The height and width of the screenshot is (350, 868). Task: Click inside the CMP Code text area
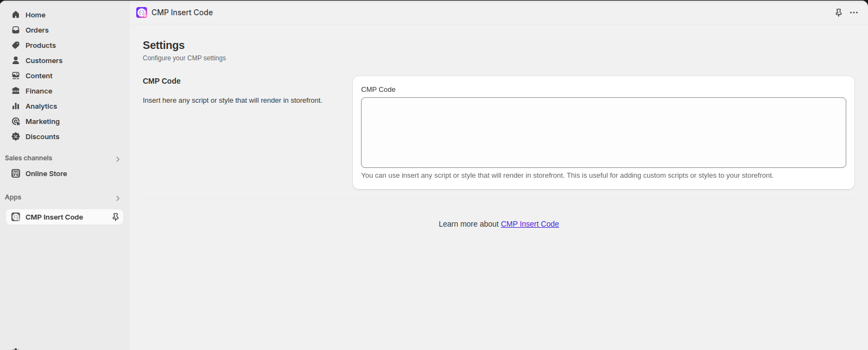(x=603, y=133)
